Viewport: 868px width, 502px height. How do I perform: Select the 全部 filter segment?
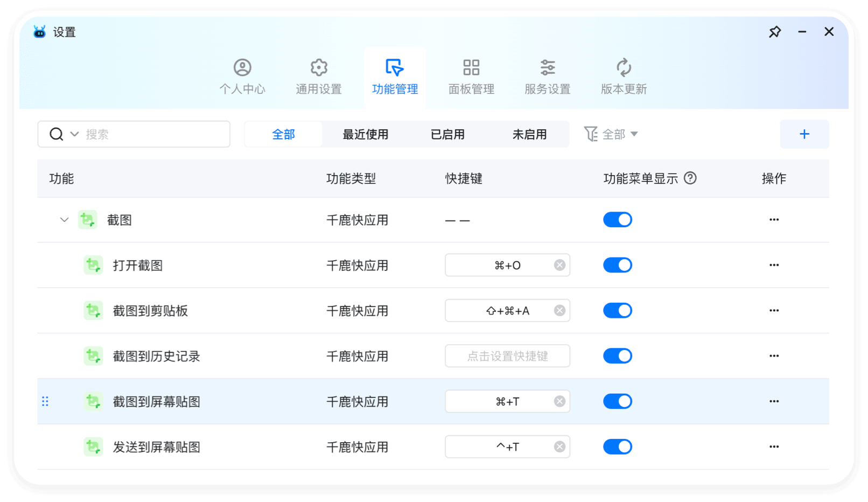click(284, 134)
